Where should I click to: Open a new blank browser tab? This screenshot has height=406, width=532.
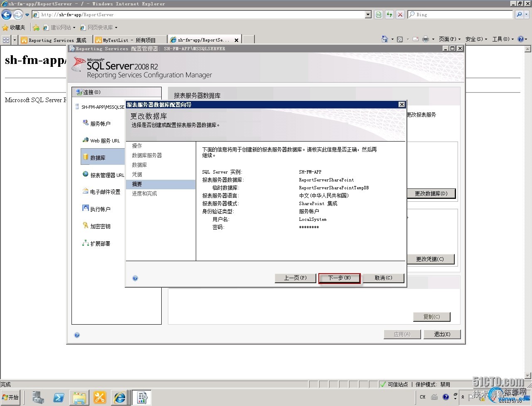click(248, 40)
